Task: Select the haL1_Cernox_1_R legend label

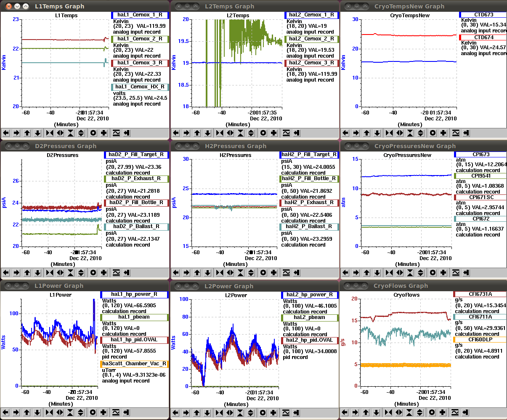Action: 140,15
